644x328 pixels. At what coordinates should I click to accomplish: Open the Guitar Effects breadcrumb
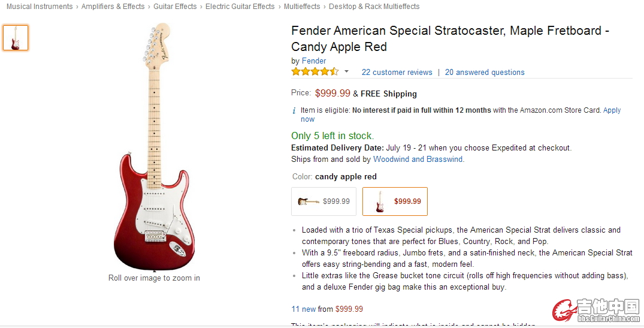click(x=175, y=7)
